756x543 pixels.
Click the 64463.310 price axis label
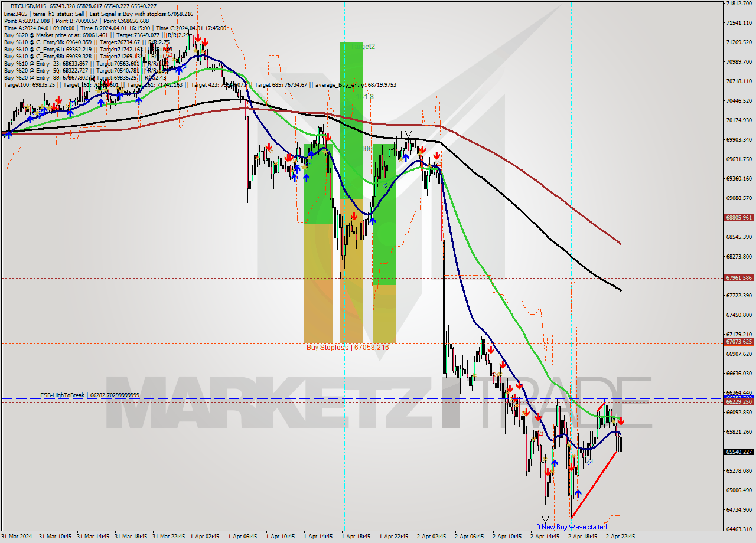tap(739, 529)
